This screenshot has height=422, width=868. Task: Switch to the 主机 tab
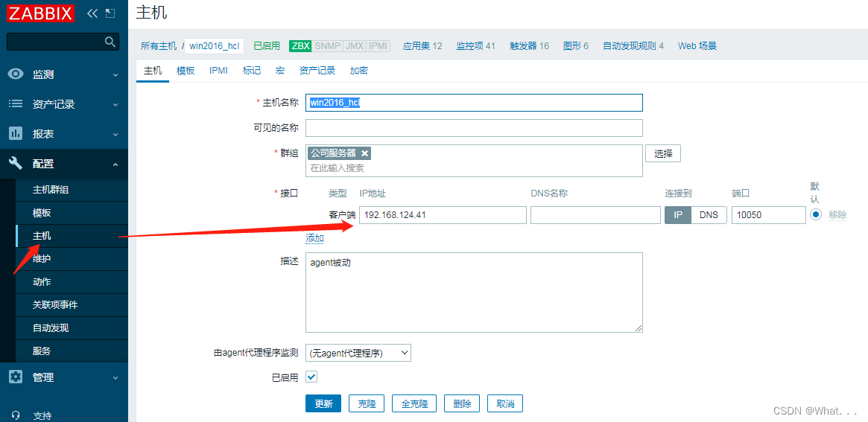click(x=153, y=71)
